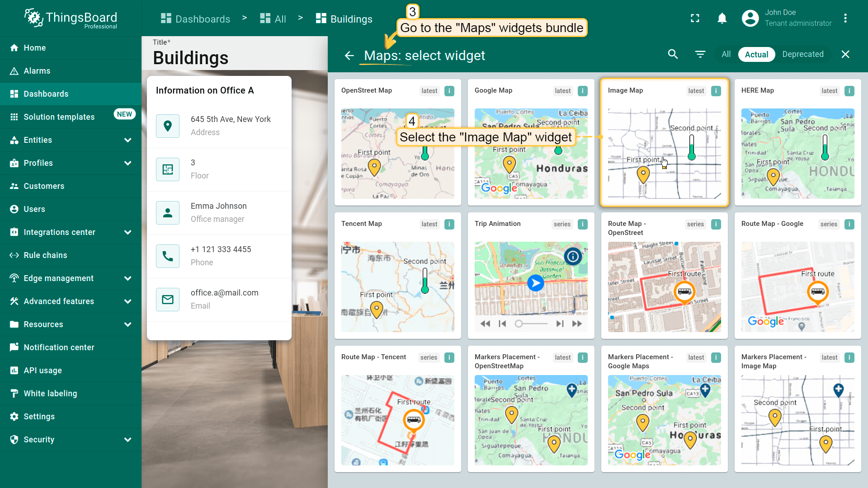The image size is (868, 488).
Task: Select the All filter toggle
Action: coord(726,54)
